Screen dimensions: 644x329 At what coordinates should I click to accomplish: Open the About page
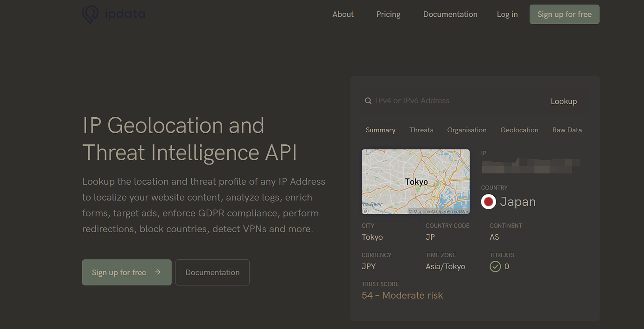click(343, 14)
